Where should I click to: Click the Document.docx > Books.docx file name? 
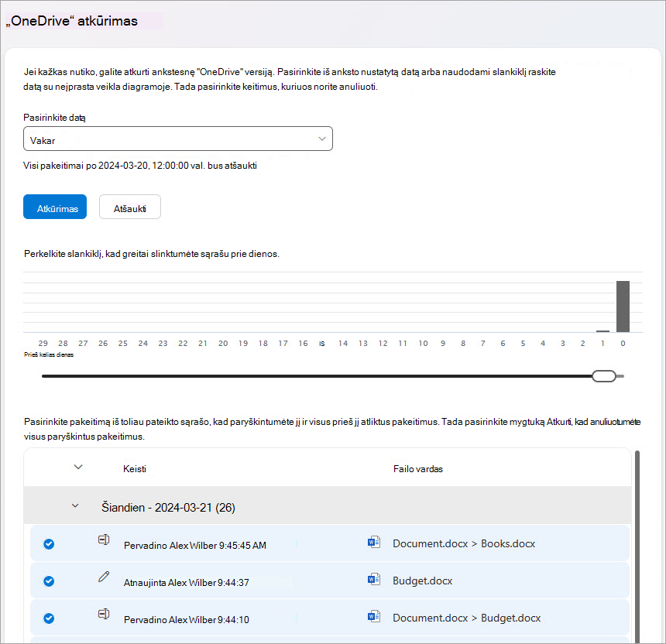tap(464, 543)
